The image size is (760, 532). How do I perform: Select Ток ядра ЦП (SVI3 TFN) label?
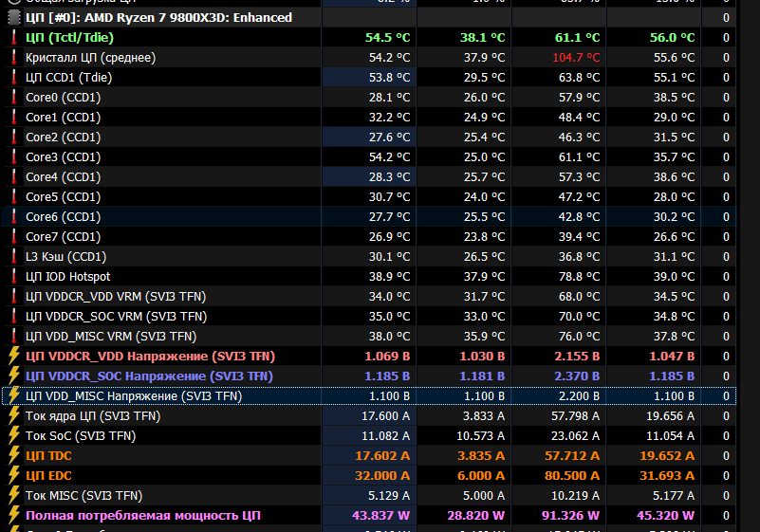[93, 415]
